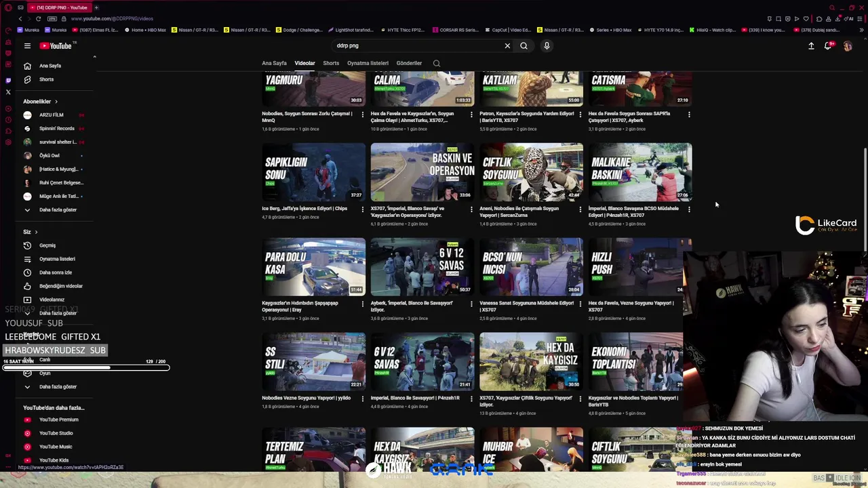Open Geçmiş history in sidebar

pyautogui.click(x=47, y=245)
